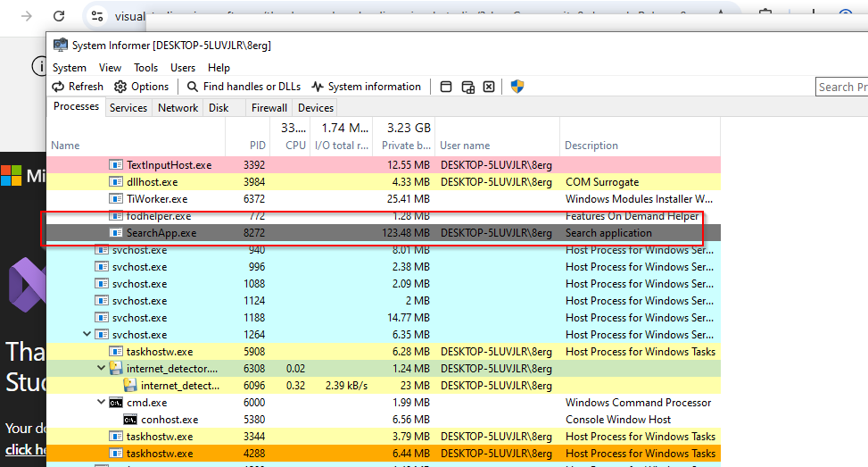Image resolution: width=868 pixels, height=467 pixels.
Task: Click the conhost.exe console icon
Action: (130, 420)
